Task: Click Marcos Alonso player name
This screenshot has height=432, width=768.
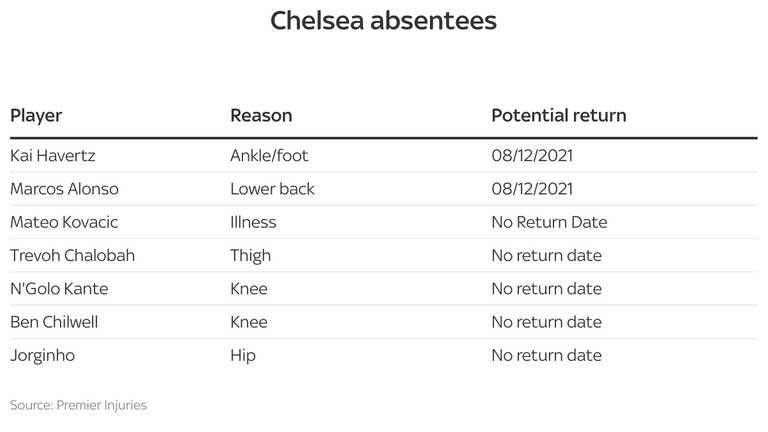Action: click(65, 189)
